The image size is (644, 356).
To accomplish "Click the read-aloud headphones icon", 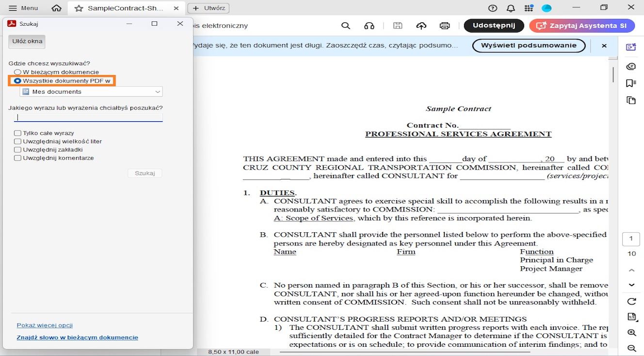I will (370, 25).
